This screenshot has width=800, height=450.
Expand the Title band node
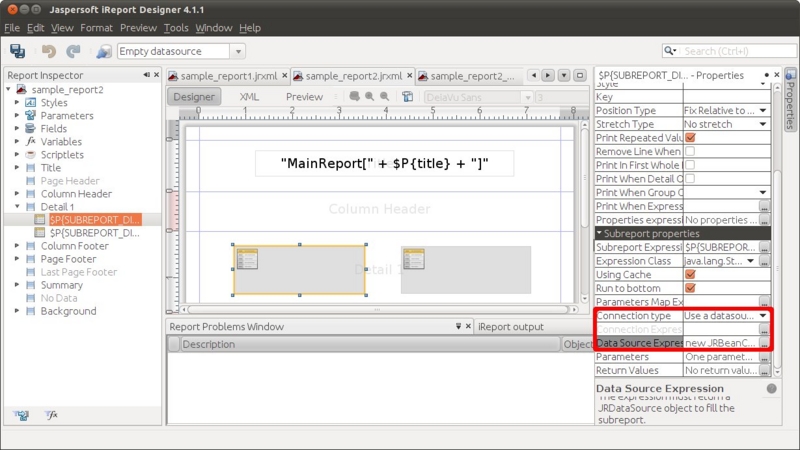(17, 167)
